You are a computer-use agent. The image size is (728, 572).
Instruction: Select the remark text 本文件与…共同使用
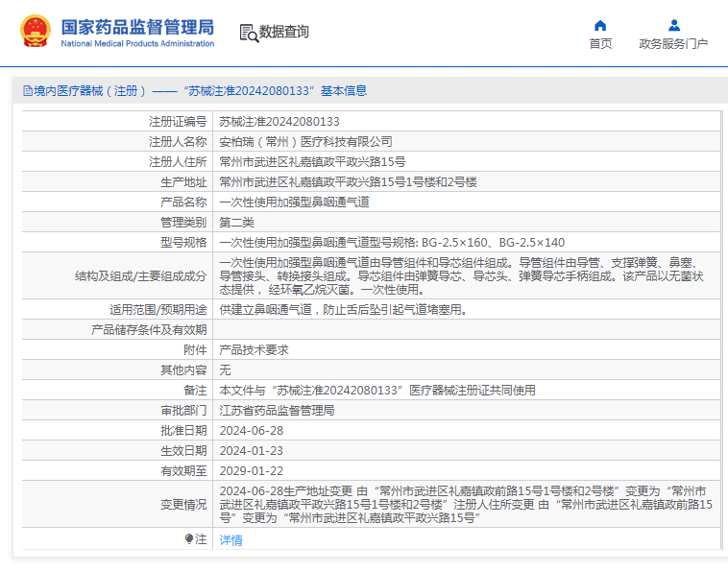[377, 391]
